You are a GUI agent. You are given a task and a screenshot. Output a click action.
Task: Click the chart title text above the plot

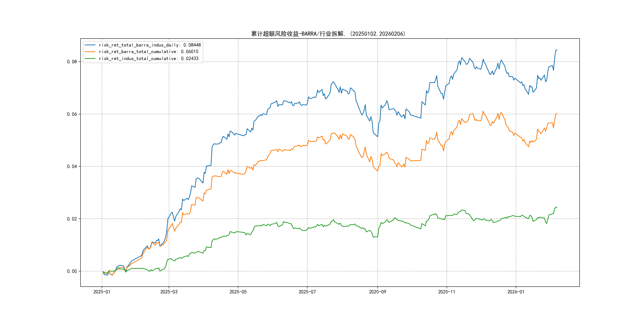pyautogui.click(x=328, y=34)
